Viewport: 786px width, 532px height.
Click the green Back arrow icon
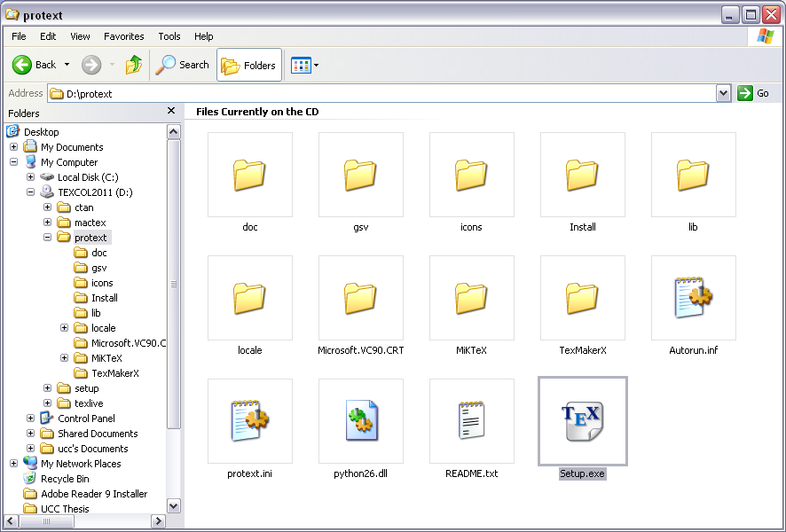tap(22, 65)
